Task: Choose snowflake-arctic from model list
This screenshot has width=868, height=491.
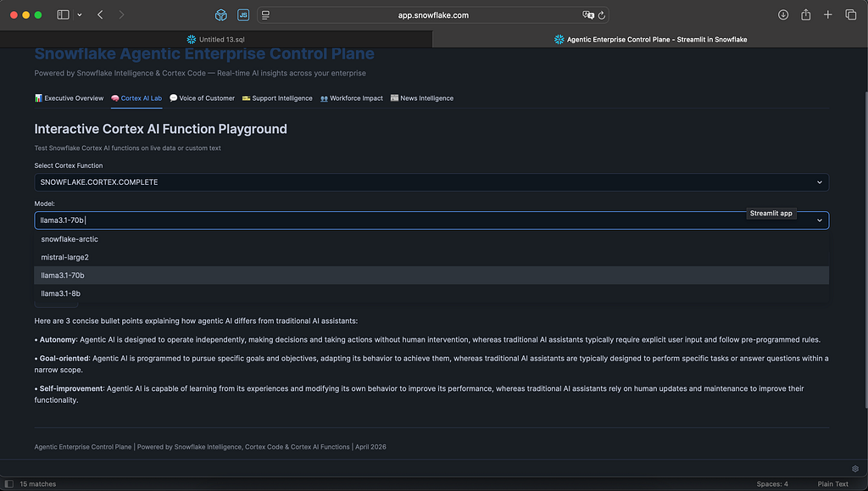Action: pos(431,239)
